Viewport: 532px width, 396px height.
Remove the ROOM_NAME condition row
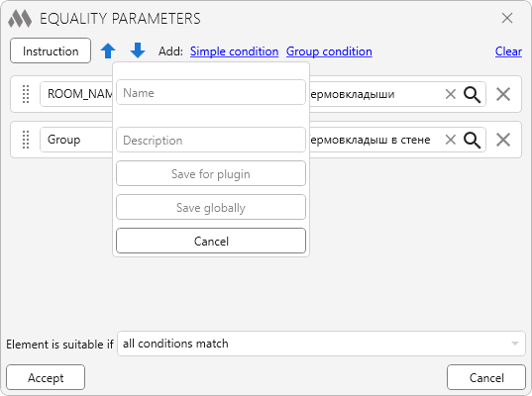point(503,94)
